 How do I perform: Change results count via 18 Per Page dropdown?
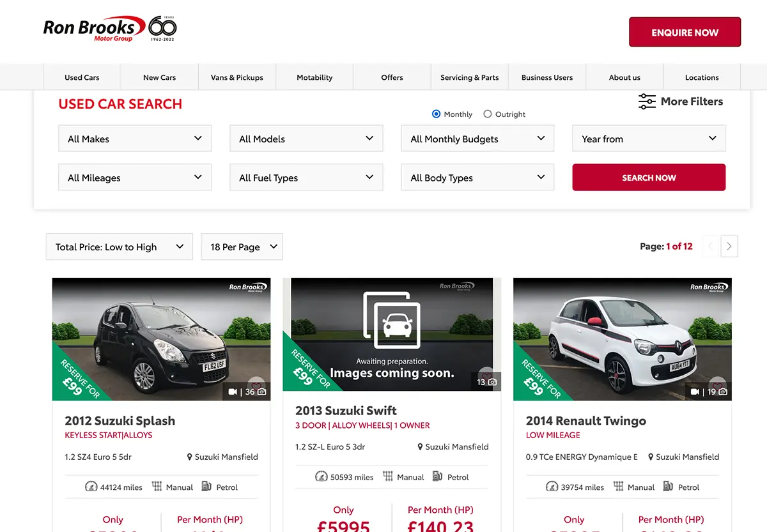tap(242, 247)
